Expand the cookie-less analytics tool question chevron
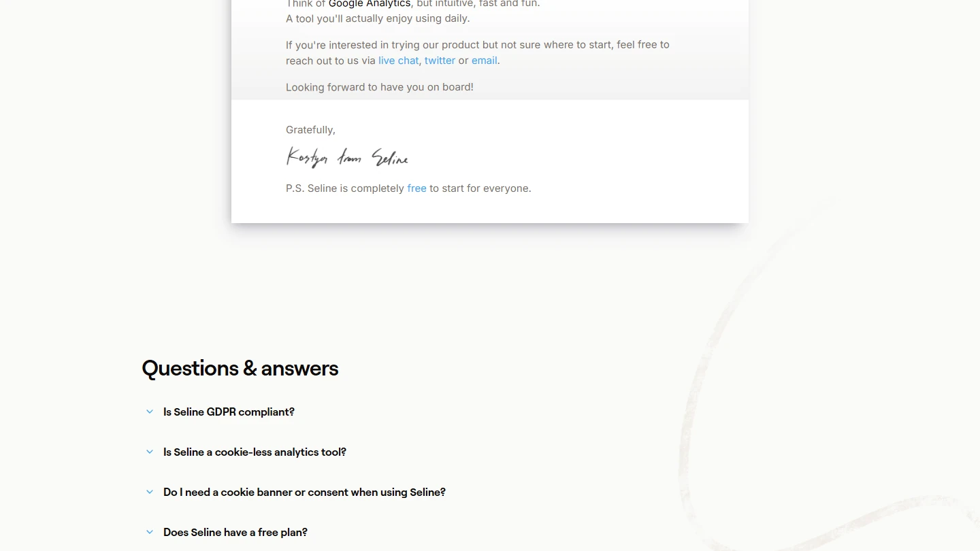The height and width of the screenshot is (551, 980). 150,452
